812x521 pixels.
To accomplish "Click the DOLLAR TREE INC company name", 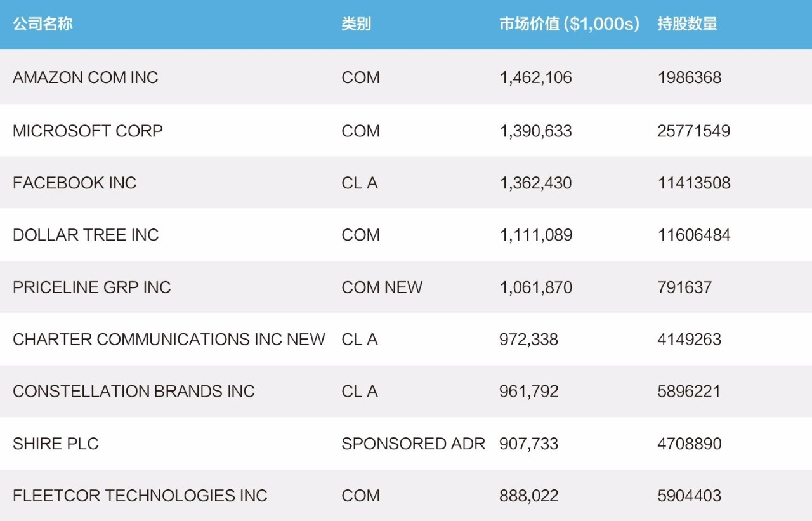I will click(x=86, y=235).
